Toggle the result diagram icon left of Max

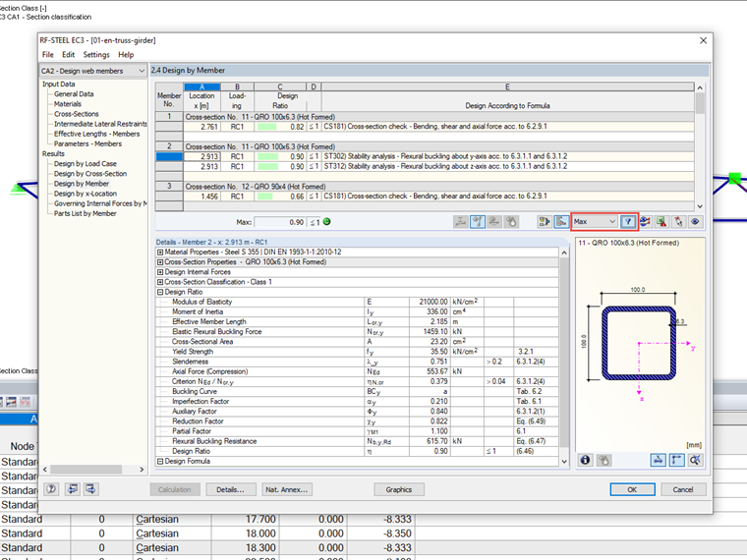pos(561,221)
